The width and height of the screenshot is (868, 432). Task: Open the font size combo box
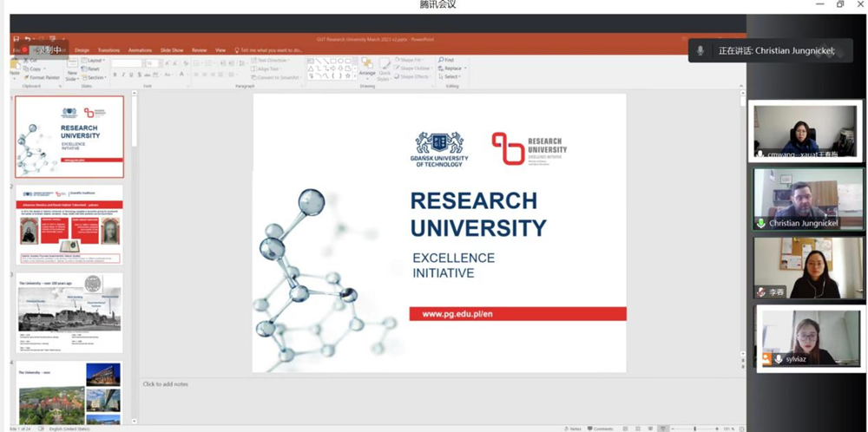(153, 63)
